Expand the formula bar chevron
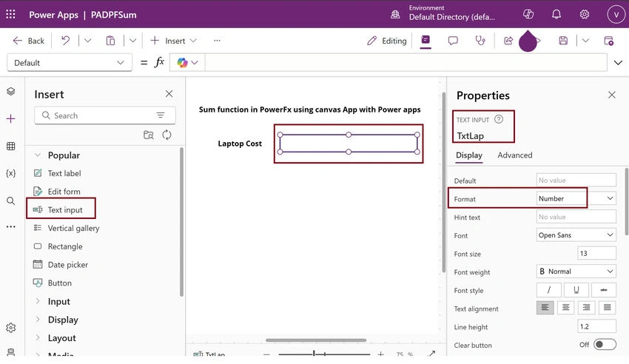Image resolution: width=629 pixels, height=364 pixels. (x=618, y=63)
